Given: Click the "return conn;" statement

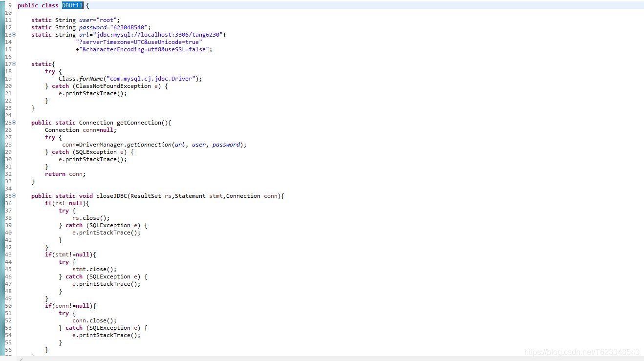Looking at the screenshot, I should 65,174.
